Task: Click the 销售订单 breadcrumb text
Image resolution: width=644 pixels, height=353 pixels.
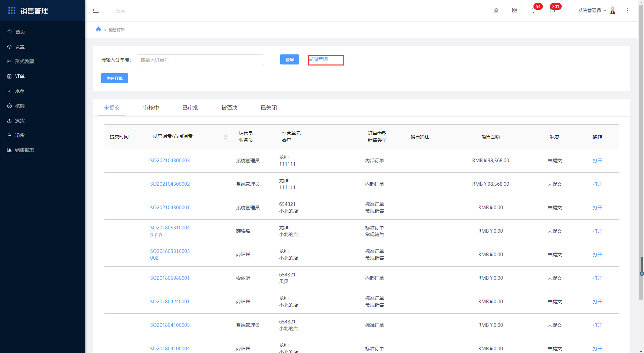Action: tap(117, 30)
